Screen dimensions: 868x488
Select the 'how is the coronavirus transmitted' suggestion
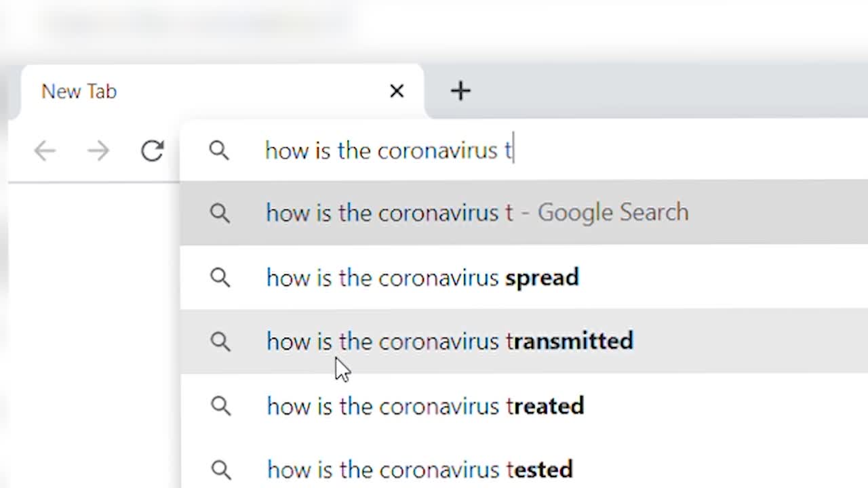point(449,341)
